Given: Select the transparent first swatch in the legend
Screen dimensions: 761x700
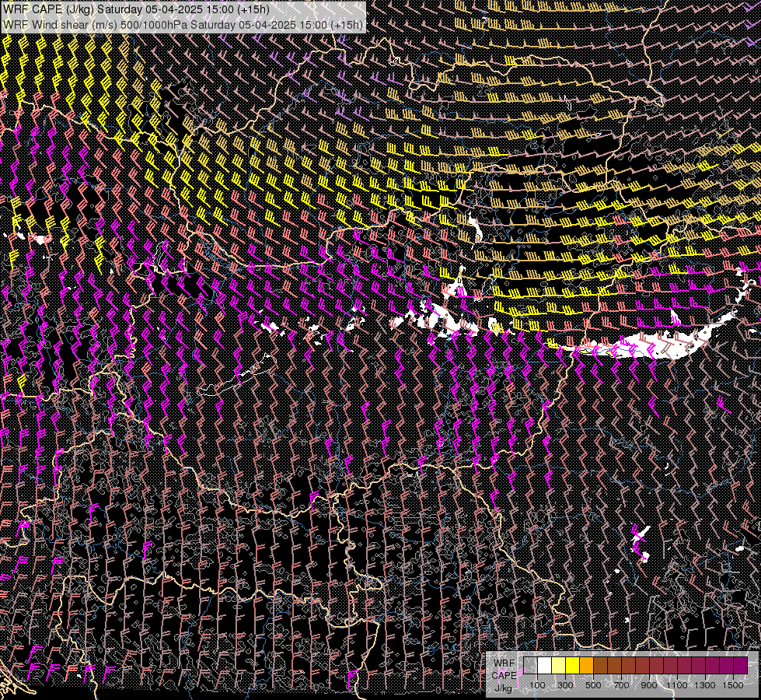Looking at the screenshot, I should click(530, 665).
